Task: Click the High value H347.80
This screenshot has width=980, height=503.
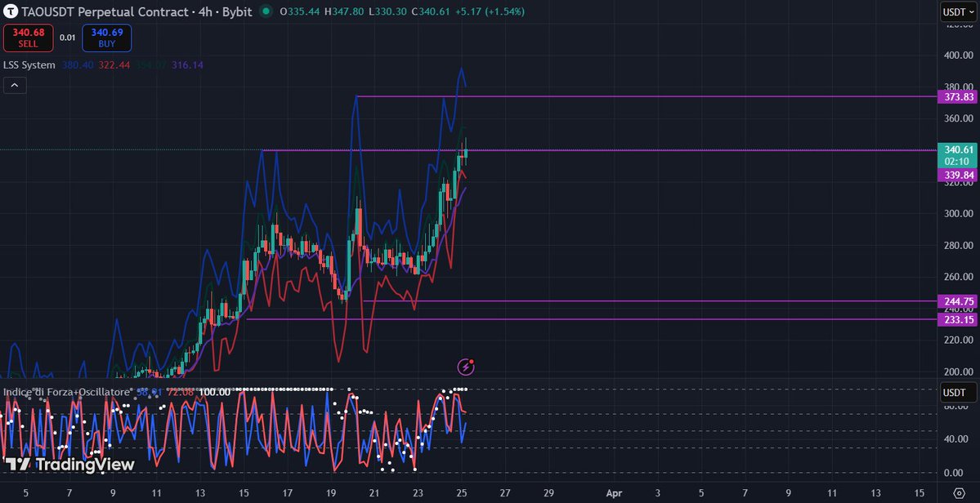Action: click(344, 11)
